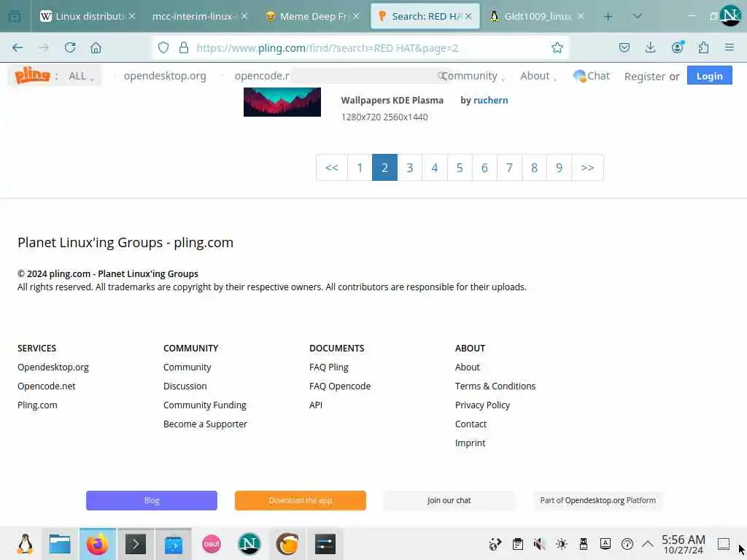This screenshot has height=560, width=747.
Task: Reload the page with refresh icon
Action: click(70, 47)
